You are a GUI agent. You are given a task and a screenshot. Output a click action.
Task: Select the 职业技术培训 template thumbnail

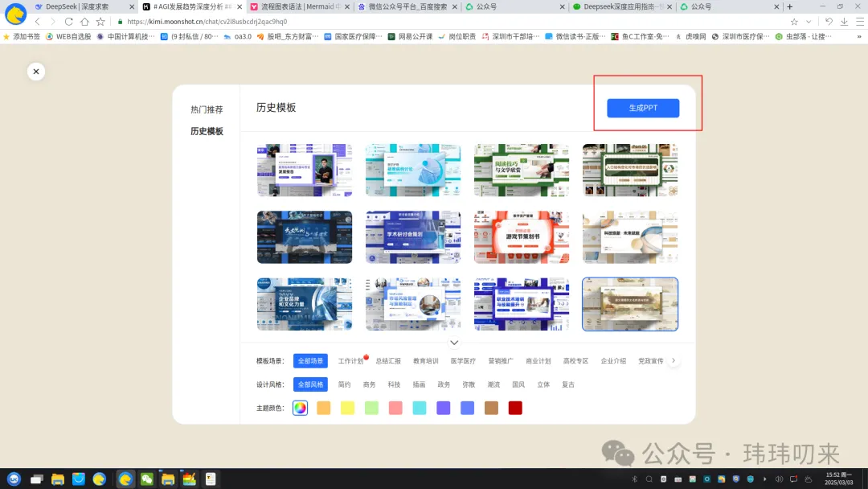(x=522, y=304)
